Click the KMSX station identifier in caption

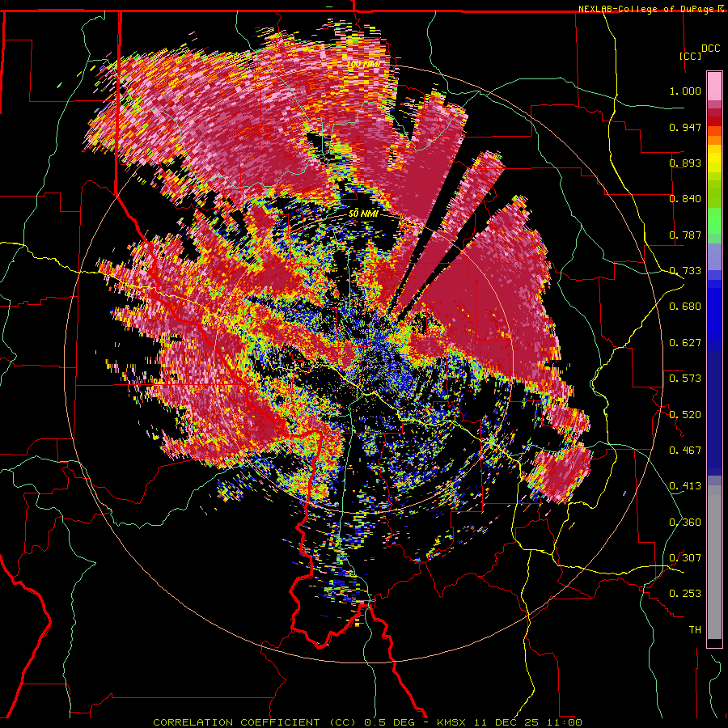coord(452,722)
